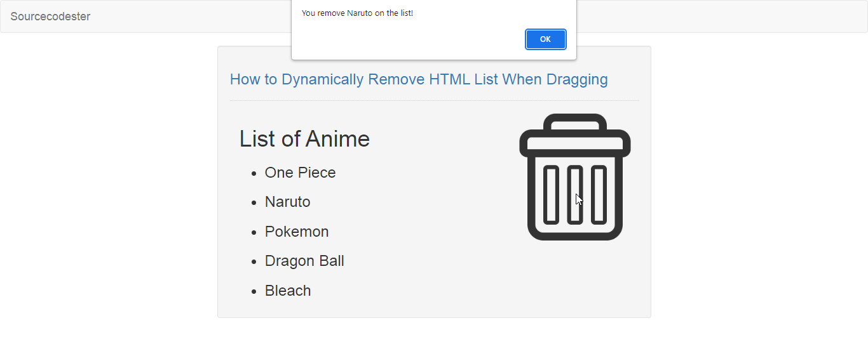Select the Dragon Ball list item
This screenshot has width=868, height=356.
[304, 261]
